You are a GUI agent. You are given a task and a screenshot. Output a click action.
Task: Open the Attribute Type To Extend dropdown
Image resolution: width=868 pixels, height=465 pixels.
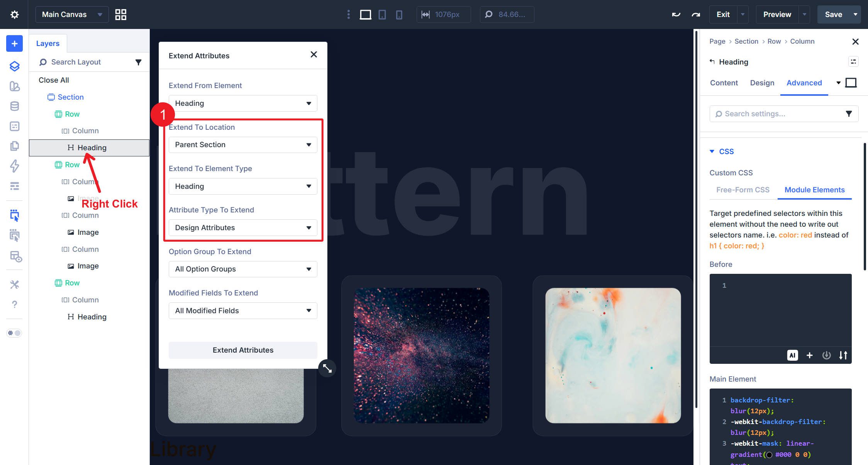click(x=242, y=227)
